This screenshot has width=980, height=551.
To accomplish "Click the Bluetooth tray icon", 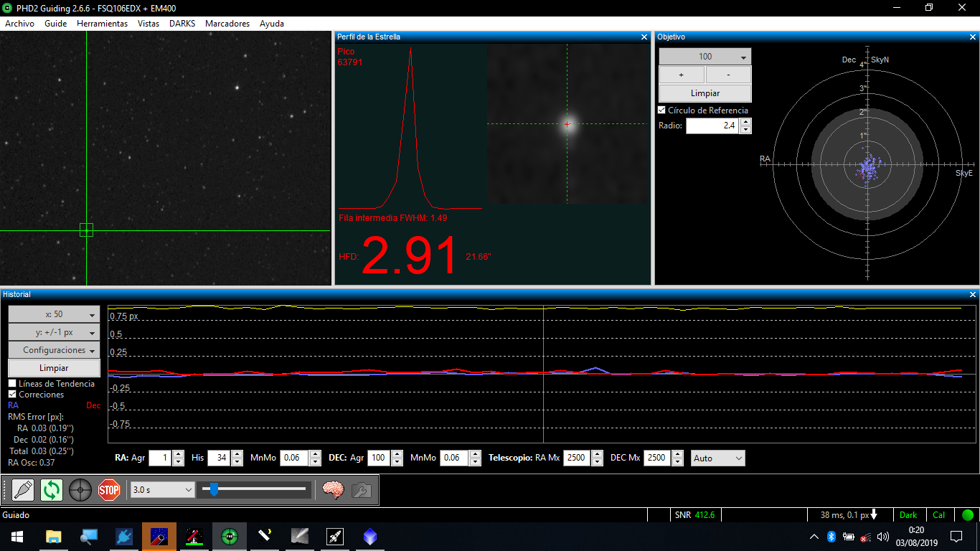I will tap(831, 537).
